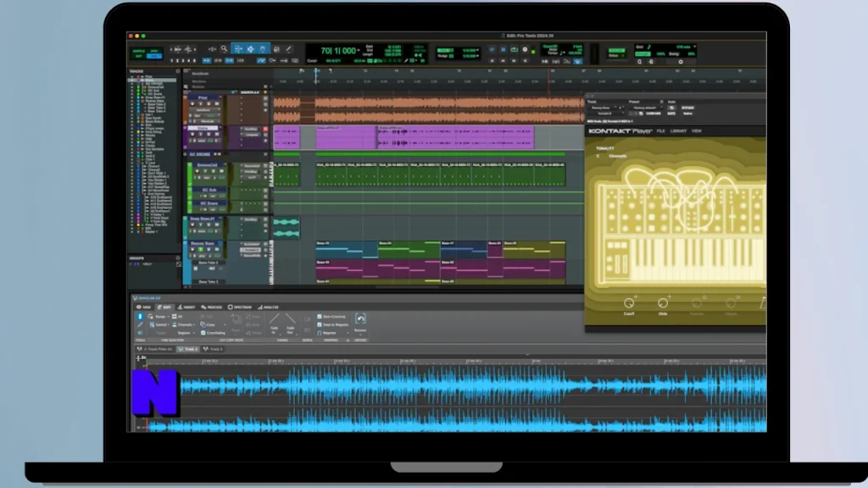The image size is (868, 488).
Task: Click the Fade In icon in WaveLab
Action: (274, 319)
